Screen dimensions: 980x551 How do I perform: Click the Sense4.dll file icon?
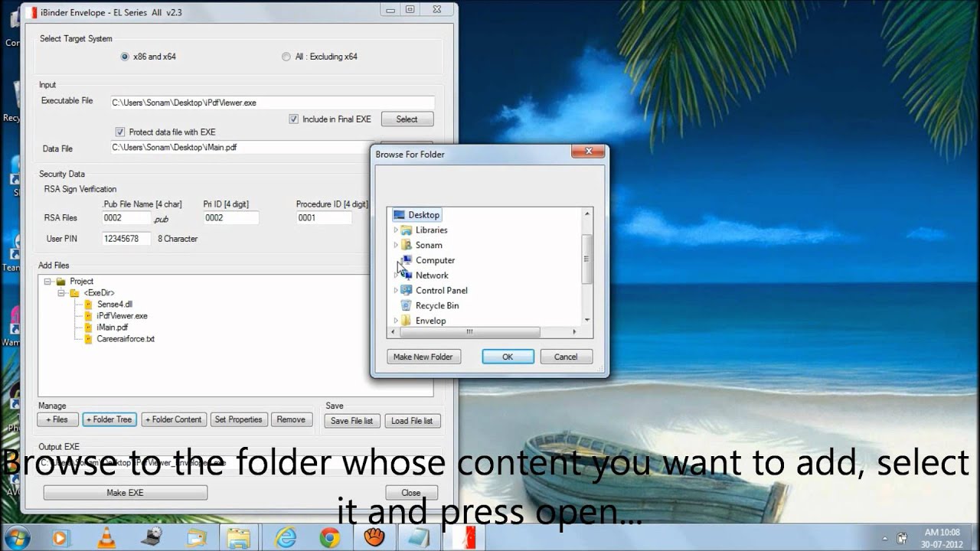(88, 304)
